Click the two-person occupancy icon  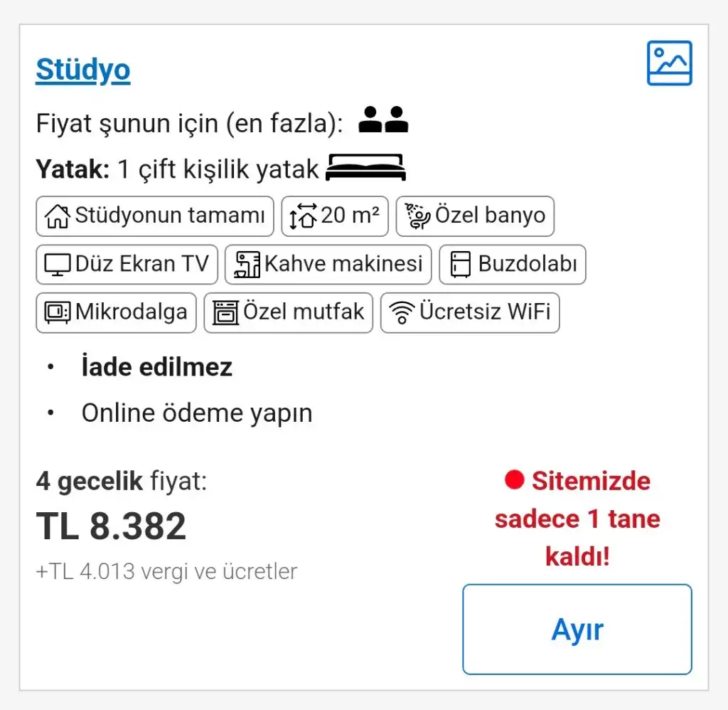click(x=383, y=120)
